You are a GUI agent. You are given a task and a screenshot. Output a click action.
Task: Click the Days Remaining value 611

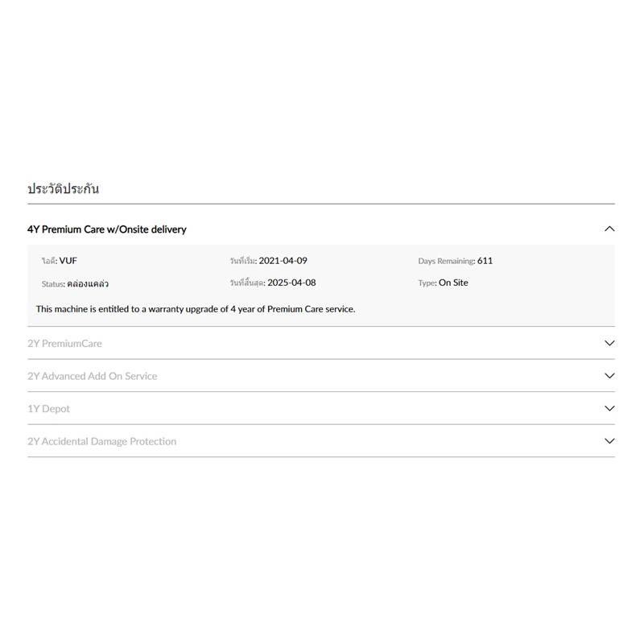pyautogui.click(x=485, y=261)
